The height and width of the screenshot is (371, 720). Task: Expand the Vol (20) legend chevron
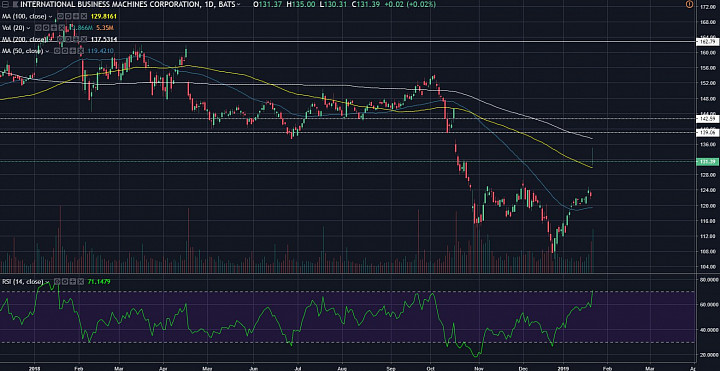click(x=28, y=28)
